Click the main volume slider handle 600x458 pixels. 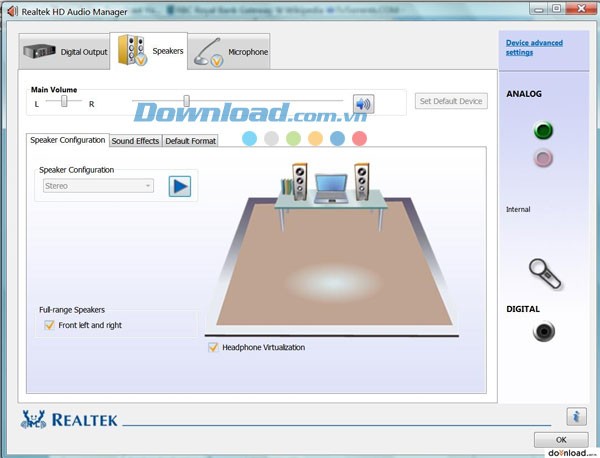[186, 101]
